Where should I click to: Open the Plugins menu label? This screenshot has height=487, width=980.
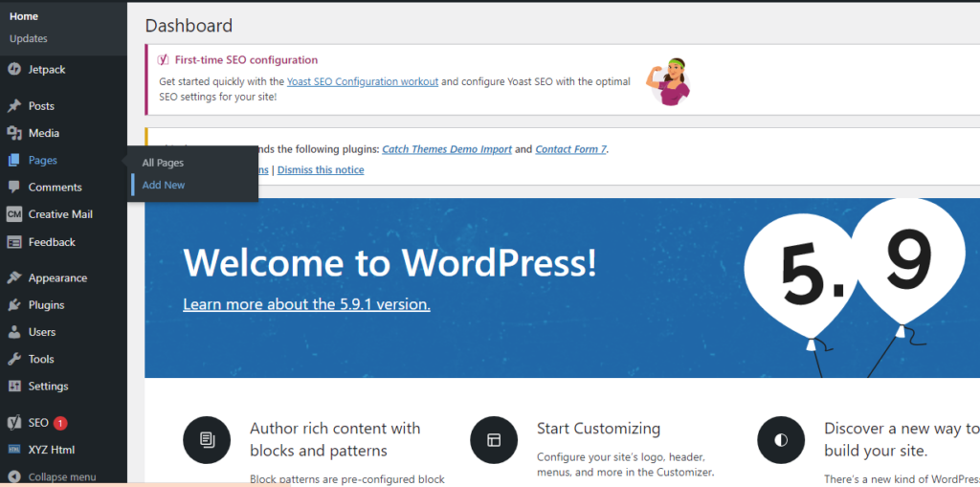coord(46,305)
